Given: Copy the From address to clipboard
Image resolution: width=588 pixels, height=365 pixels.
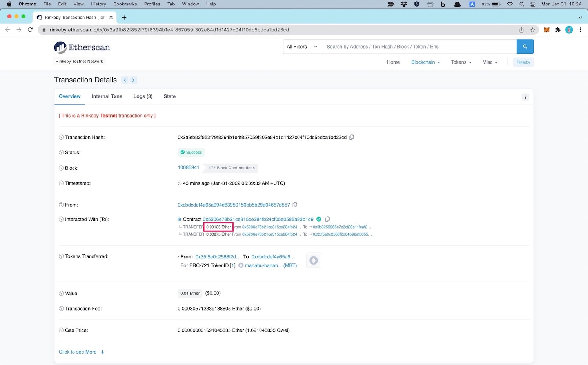Looking at the screenshot, I should tap(295, 205).
